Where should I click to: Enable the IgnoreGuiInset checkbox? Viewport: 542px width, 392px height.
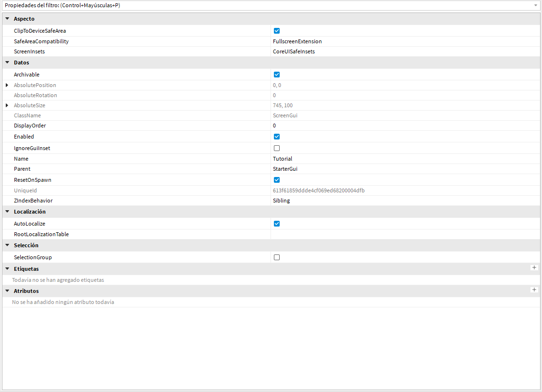pyautogui.click(x=276, y=148)
